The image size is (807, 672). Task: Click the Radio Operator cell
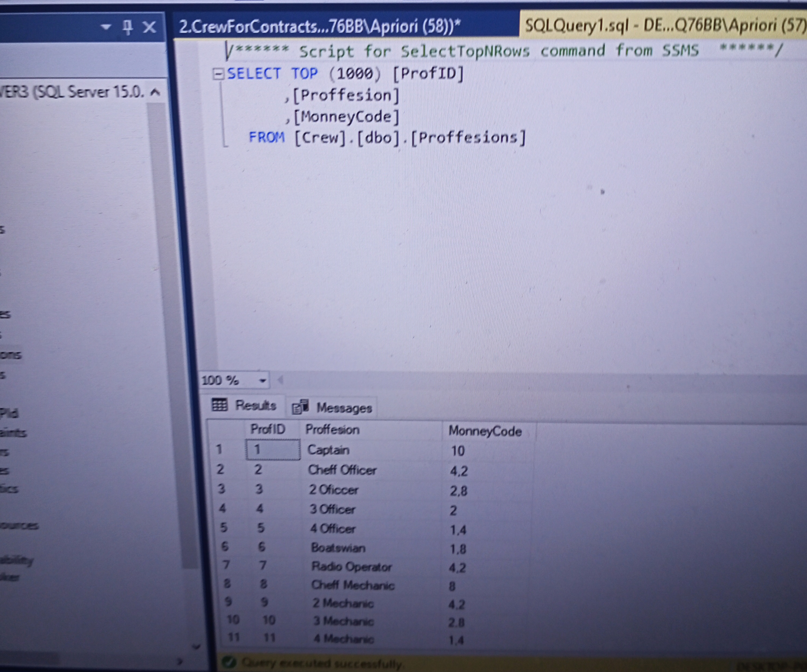coord(351,566)
